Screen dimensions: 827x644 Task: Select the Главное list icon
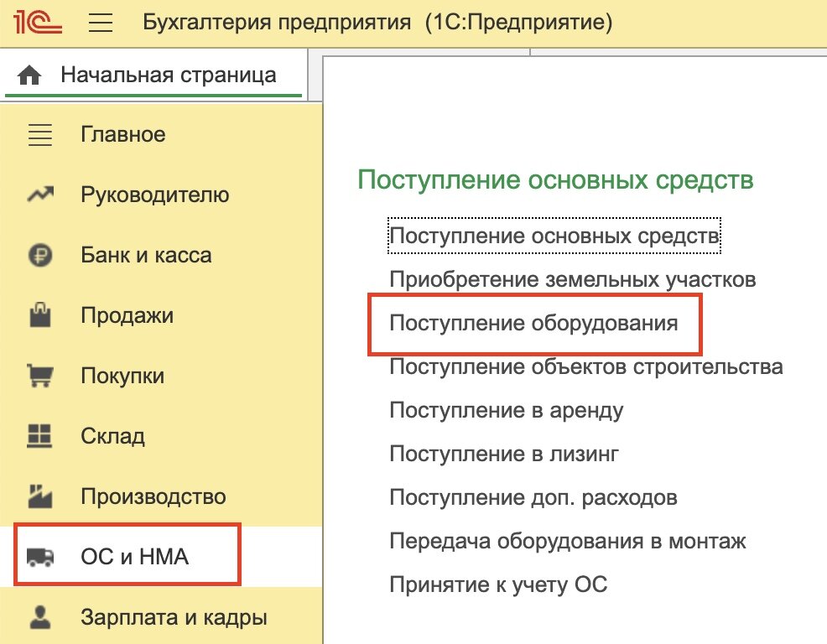click(x=39, y=134)
